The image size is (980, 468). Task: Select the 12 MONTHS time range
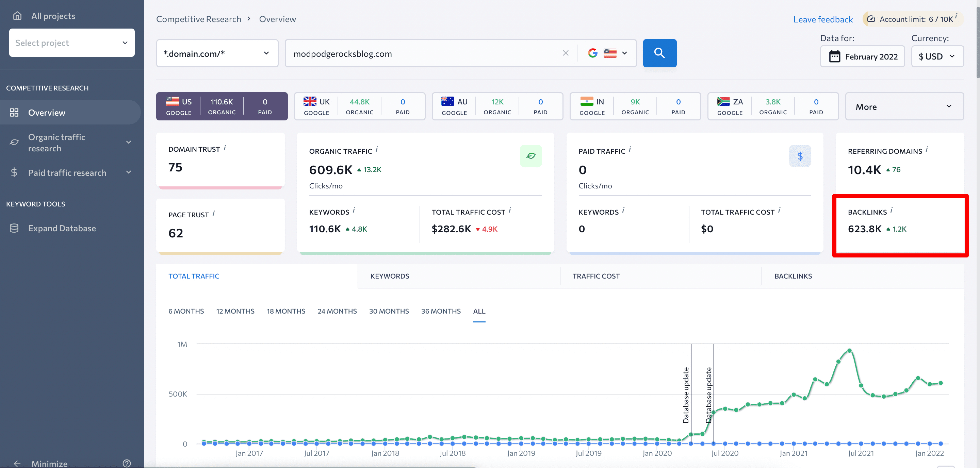[x=235, y=310]
